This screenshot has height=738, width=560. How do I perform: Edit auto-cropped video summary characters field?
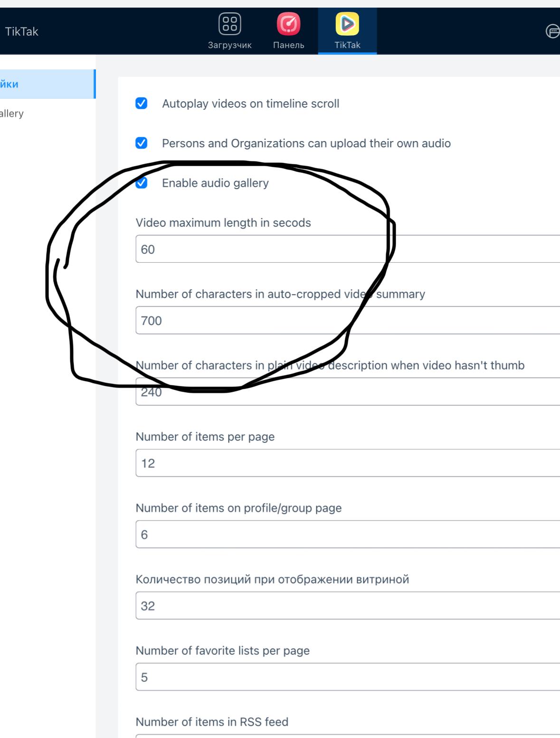(347, 320)
